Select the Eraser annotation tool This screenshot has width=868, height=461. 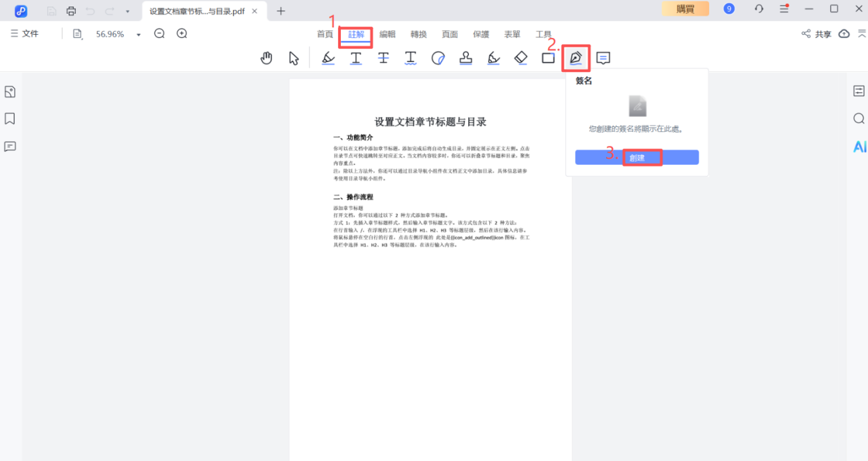[x=521, y=58]
